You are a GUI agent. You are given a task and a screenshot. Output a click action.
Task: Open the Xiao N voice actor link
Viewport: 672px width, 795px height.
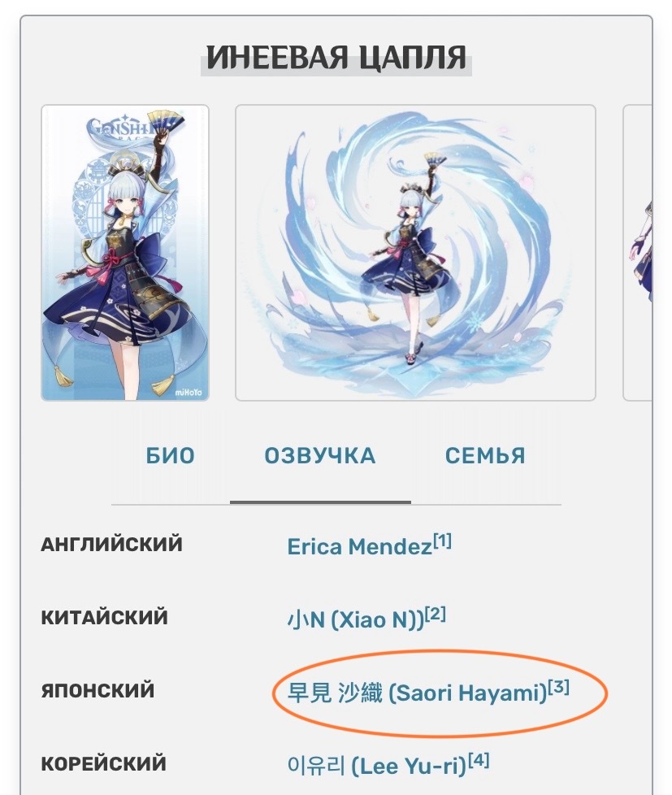coord(355,619)
